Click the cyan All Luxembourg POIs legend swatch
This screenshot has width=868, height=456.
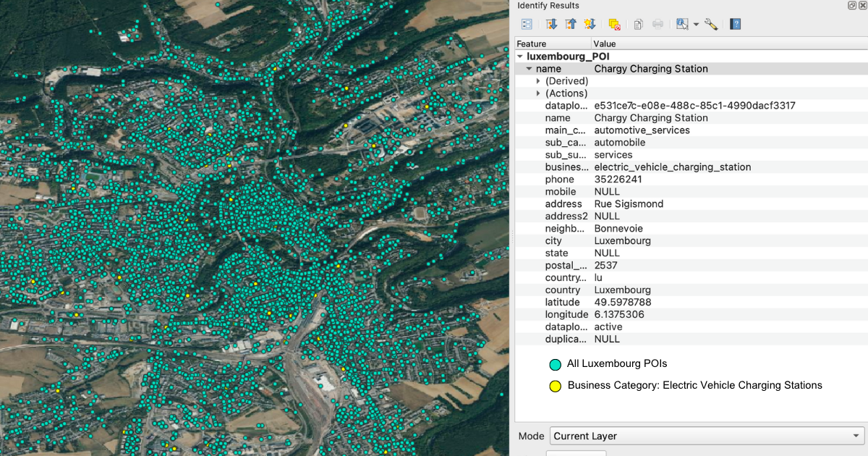[554, 364]
